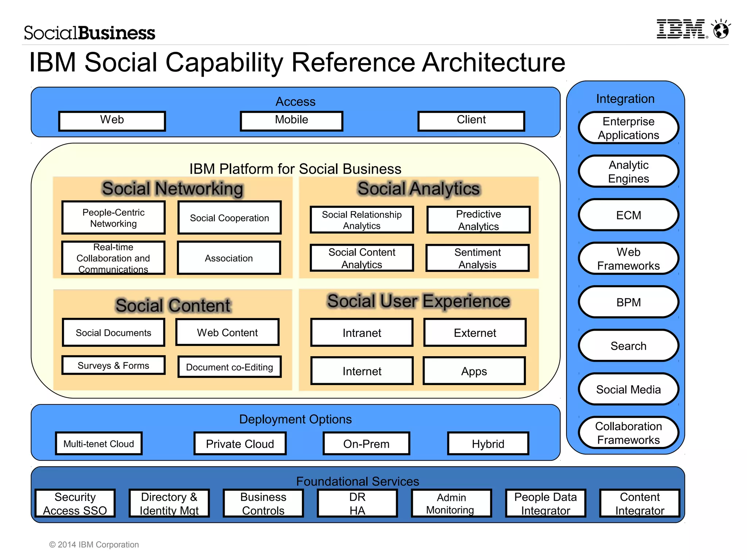Select the Predictive Analytics box
This screenshot has height=560, width=747.
point(478,220)
